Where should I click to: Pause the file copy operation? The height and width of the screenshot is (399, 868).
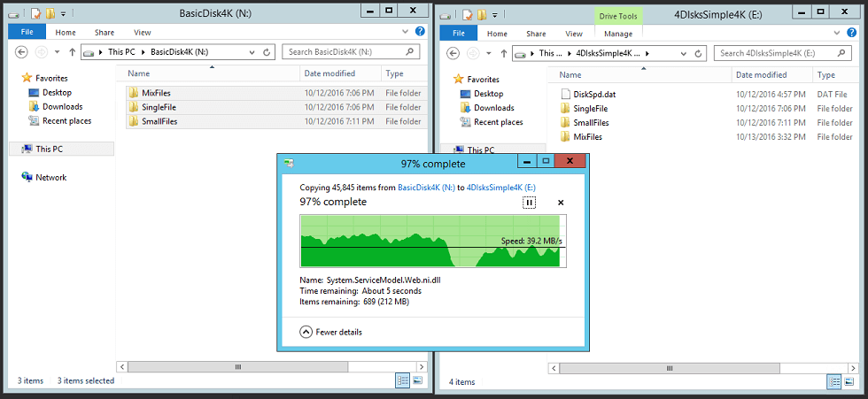coord(529,203)
